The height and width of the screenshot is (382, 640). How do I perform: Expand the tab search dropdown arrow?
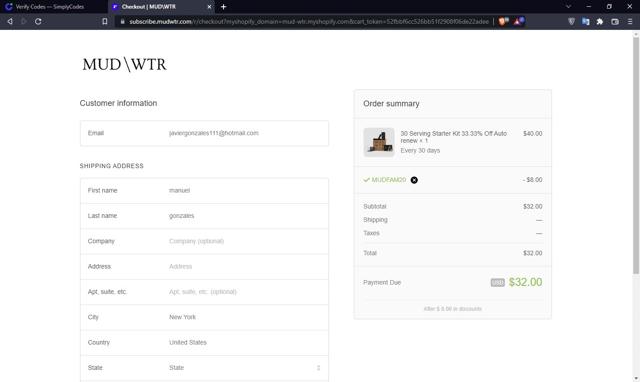(x=568, y=7)
